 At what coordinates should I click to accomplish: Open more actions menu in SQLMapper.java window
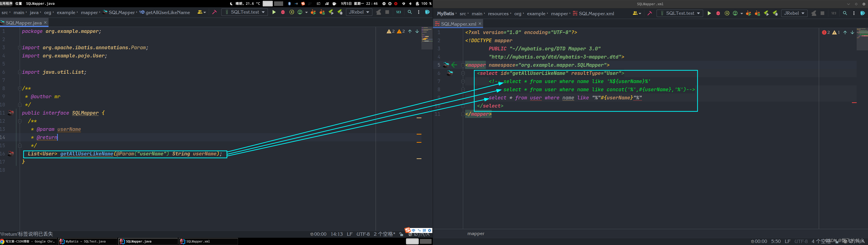[x=418, y=12]
